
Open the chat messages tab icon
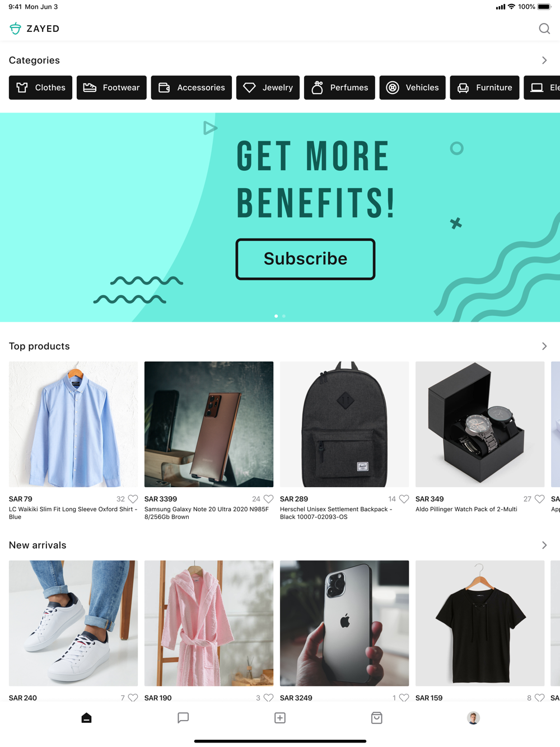click(x=183, y=718)
